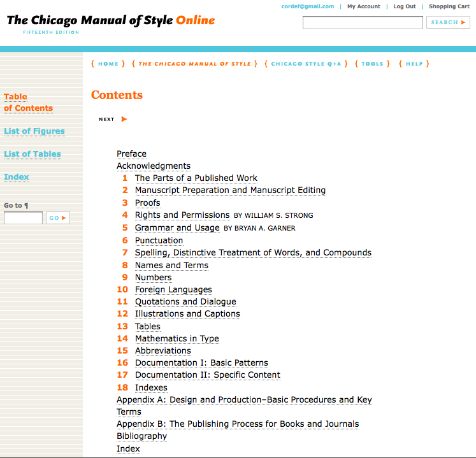Focus the Go to paragraph input box
476x458 pixels.
click(x=24, y=218)
